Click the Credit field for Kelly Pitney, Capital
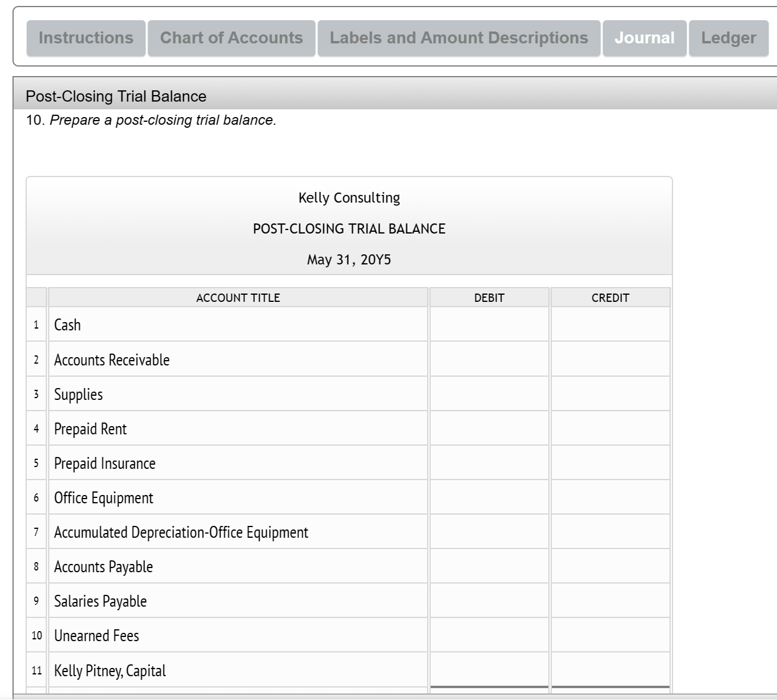Viewport: 777px width, 700px height. click(611, 670)
